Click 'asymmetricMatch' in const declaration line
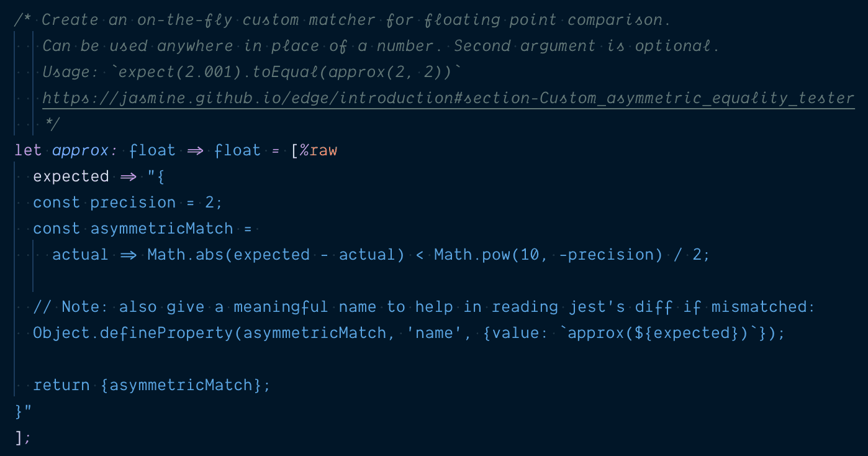Viewport: 868px width, 456px height. tap(161, 229)
